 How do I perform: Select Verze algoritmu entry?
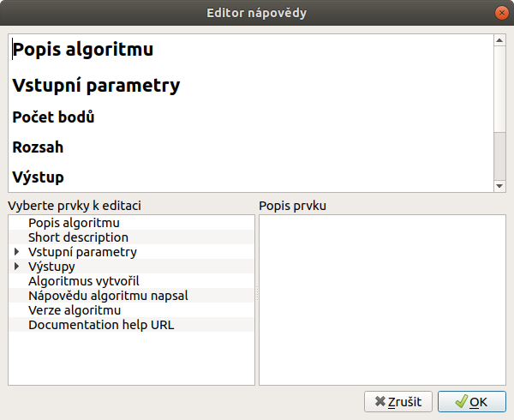pos(131,310)
